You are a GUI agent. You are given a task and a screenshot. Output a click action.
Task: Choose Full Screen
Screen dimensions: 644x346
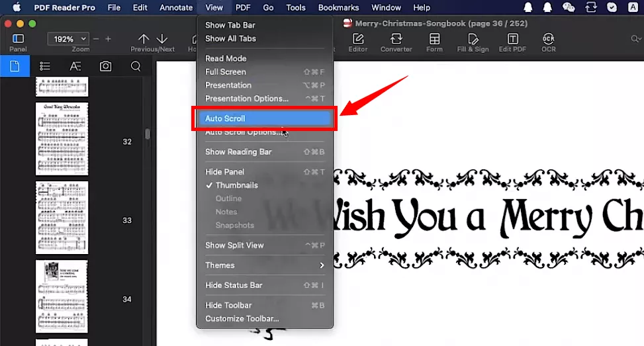coord(265,72)
